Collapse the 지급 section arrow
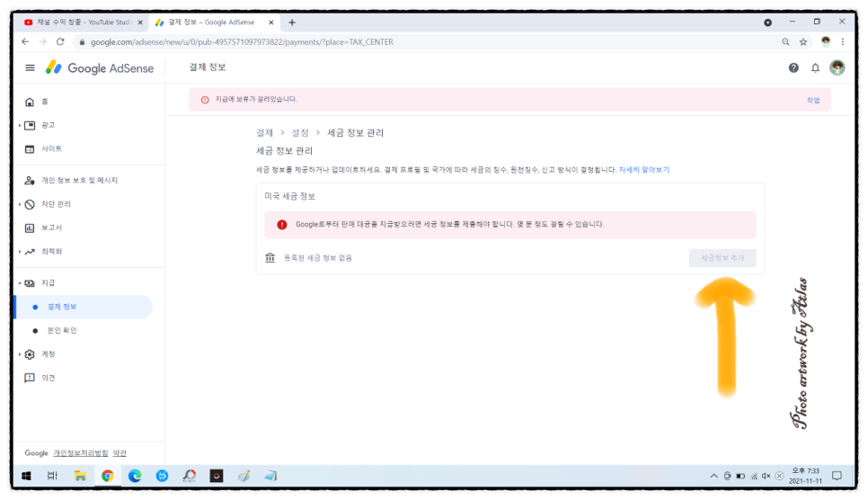Screen dimensions: 868x500 (x=20, y=283)
